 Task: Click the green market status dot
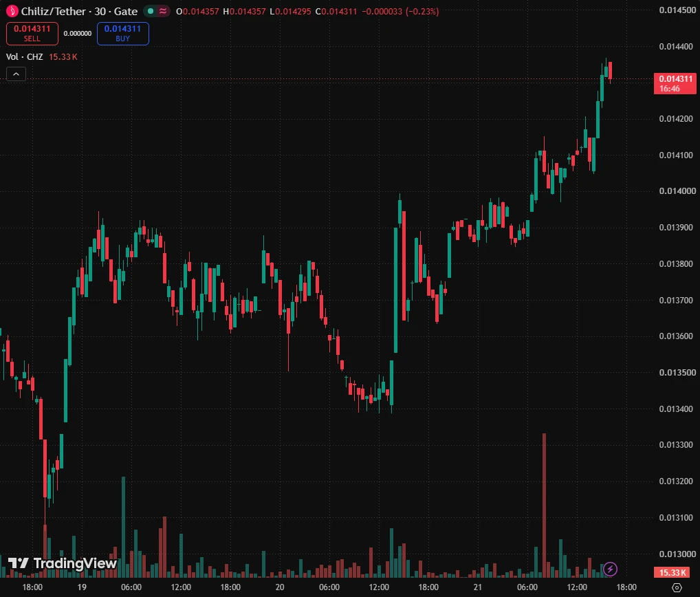click(151, 11)
